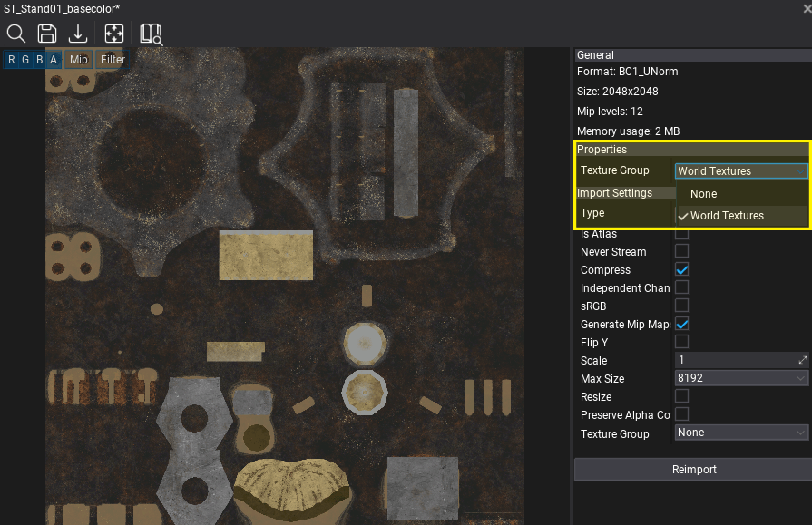Select the green channel view
812x525 pixels.
tap(24, 59)
